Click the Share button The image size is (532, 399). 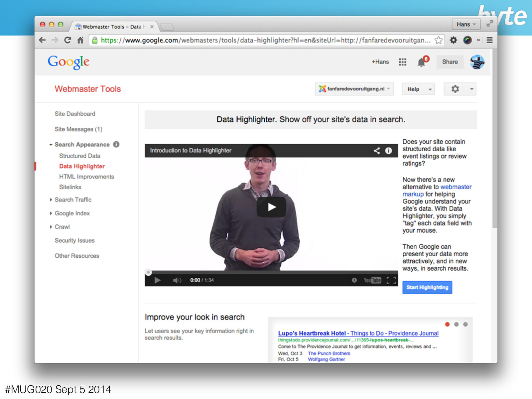tap(450, 62)
